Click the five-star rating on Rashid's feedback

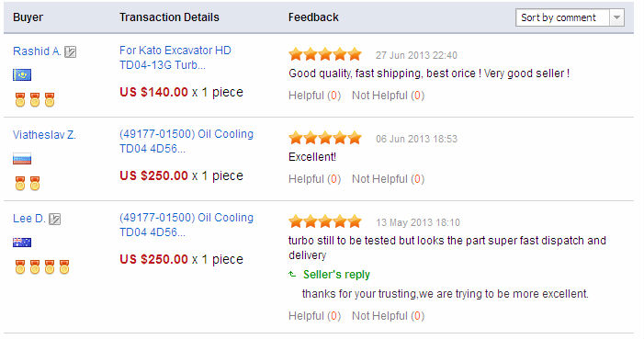(325, 54)
